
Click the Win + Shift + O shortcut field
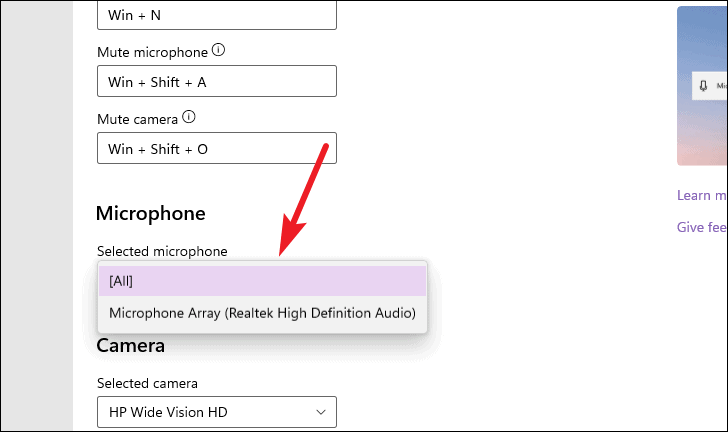[x=217, y=148]
